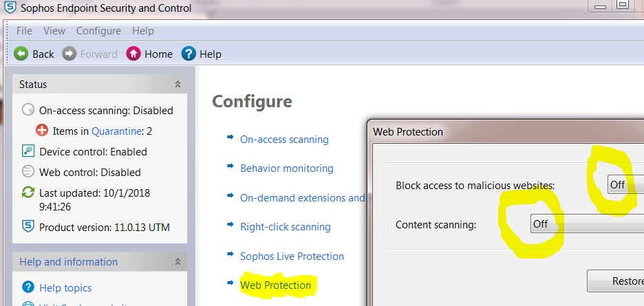Viewport: 644px width, 306px height.
Task: Click the arrow bullet beside Right-click scanning
Action: (230, 224)
